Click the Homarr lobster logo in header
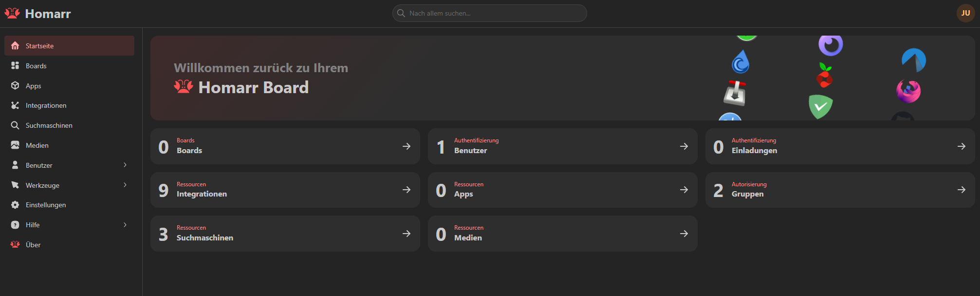Image resolution: width=980 pixels, height=296 pixels. click(x=13, y=13)
